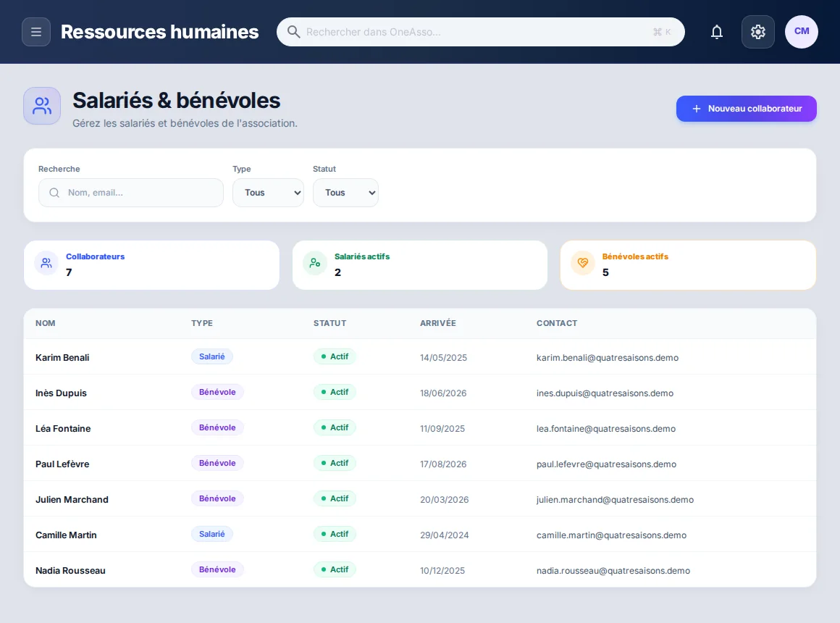The image size is (840, 623).
Task: Click the notifications bell icon
Action: click(716, 32)
